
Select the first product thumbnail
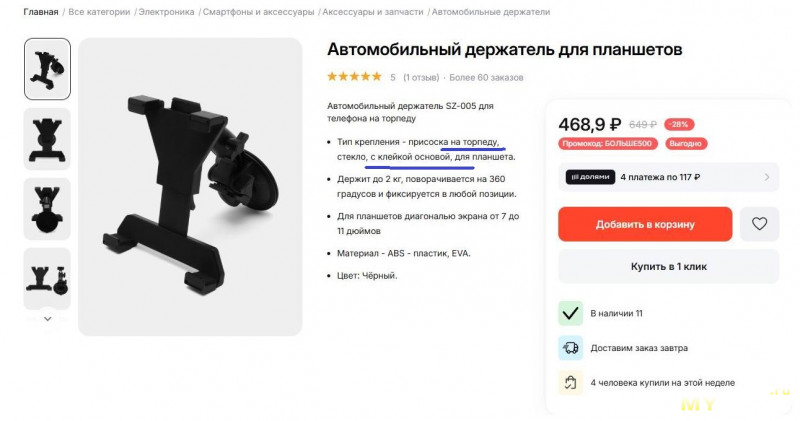[47, 69]
